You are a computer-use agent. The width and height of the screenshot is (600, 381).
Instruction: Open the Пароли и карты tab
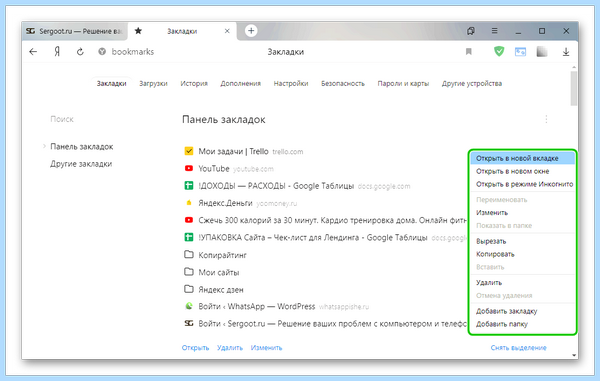(403, 83)
